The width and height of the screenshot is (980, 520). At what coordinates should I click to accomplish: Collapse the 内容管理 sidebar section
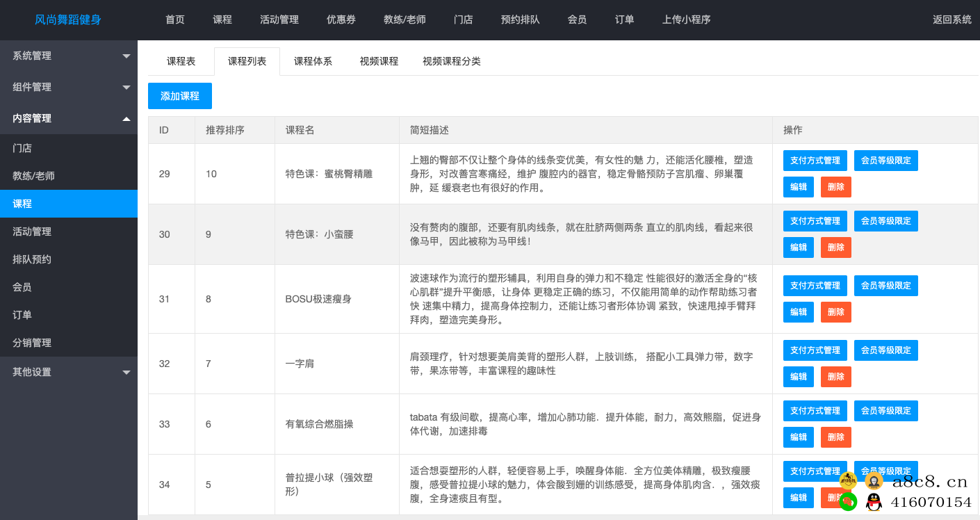pyautogui.click(x=68, y=118)
